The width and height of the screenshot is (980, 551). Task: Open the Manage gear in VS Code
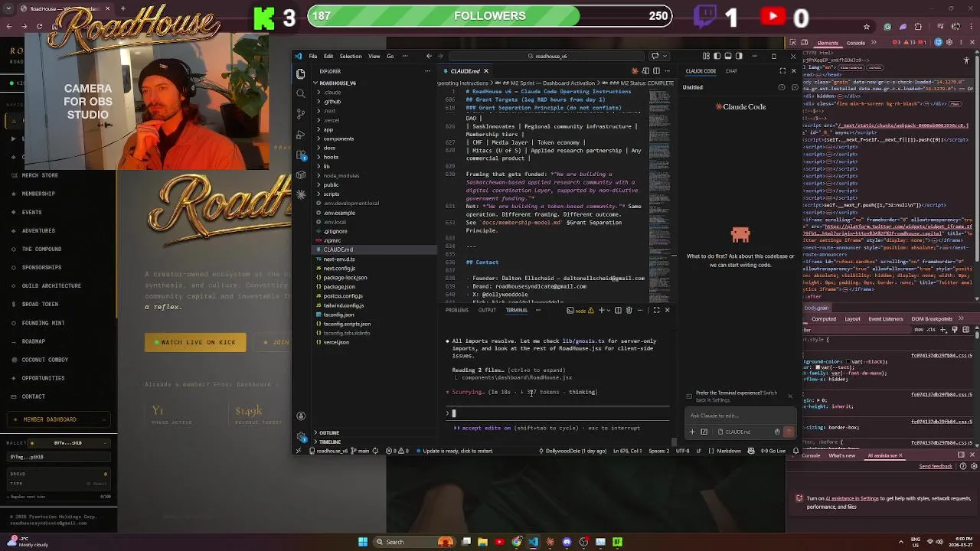point(301,436)
